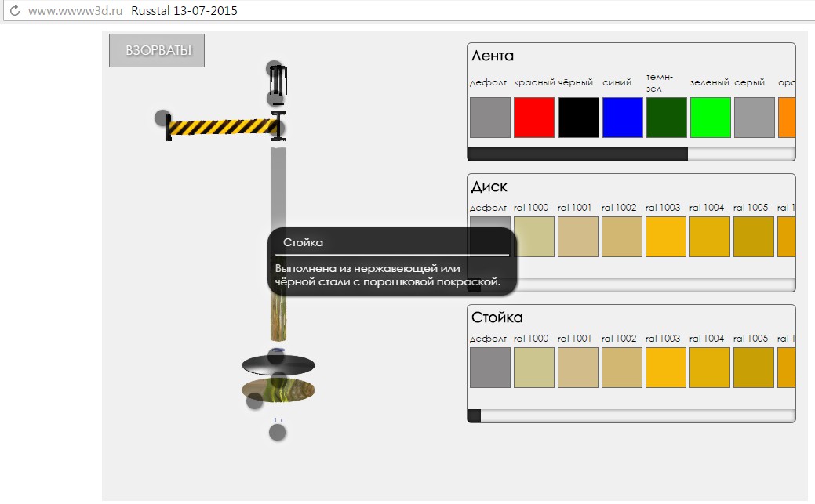Select ral 1000 swatch in Диск panel

(x=534, y=237)
